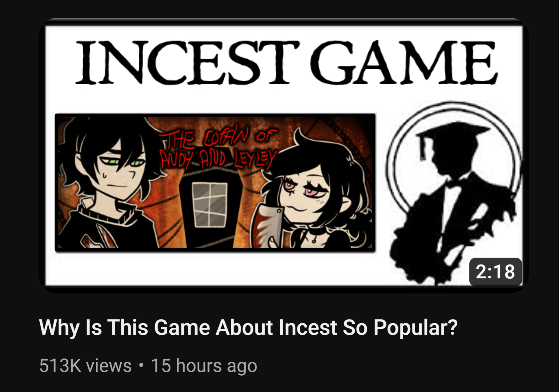Click the white hair clip on girl's hair
This screenshot has width=559, height=392.
350,161
